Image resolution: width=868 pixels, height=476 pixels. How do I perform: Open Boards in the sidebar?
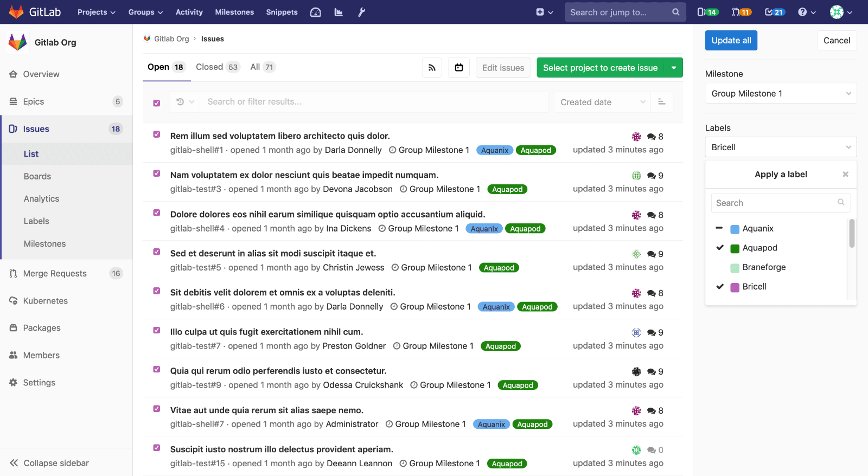[37, 176]
